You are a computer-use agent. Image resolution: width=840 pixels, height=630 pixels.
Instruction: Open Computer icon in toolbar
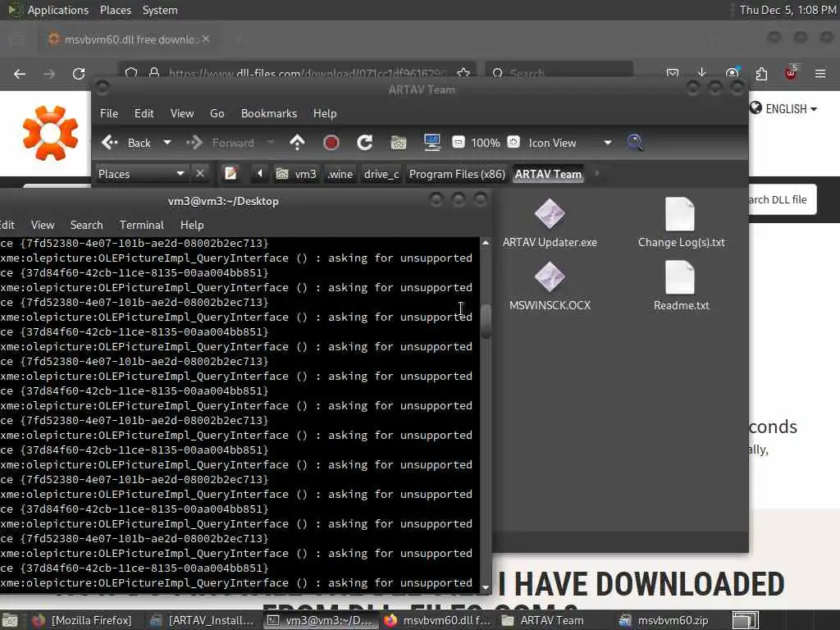pos(431,143)
